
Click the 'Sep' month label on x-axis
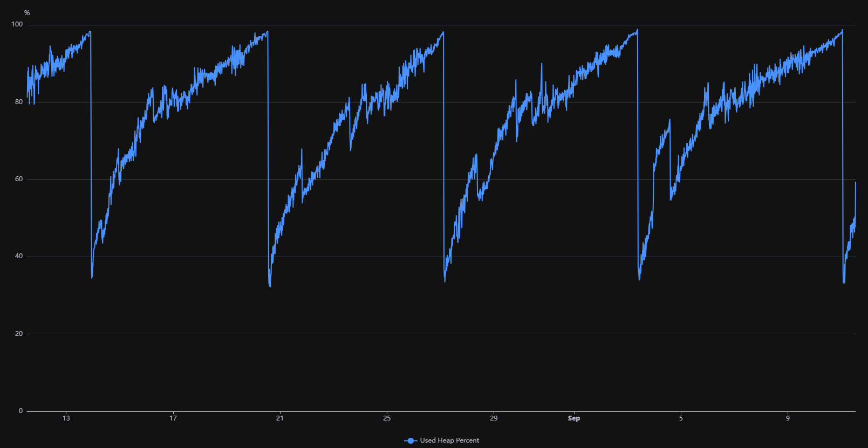pyautogui.click(x=574, y=418)
